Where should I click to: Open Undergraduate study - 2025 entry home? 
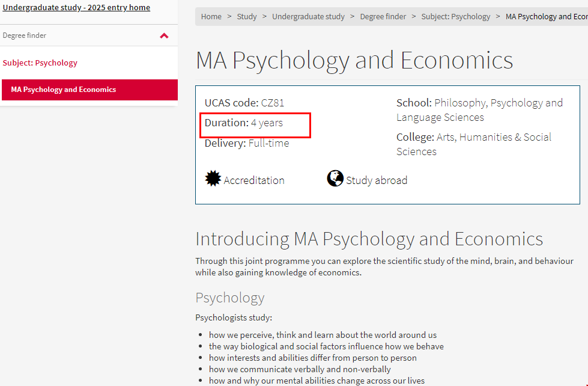pos(76,8)
